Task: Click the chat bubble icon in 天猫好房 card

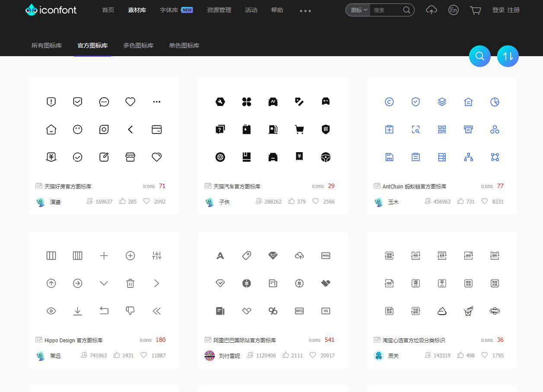Action: 104,102
